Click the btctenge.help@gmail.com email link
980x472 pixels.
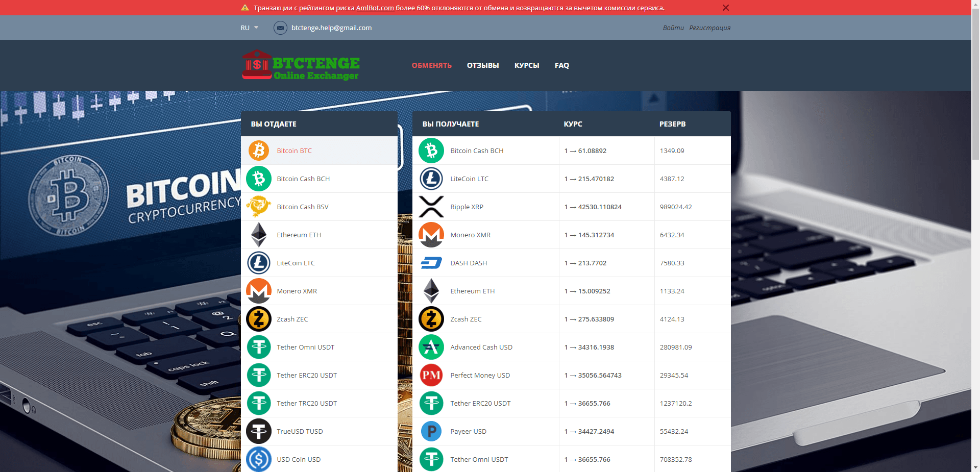(331, 28)
